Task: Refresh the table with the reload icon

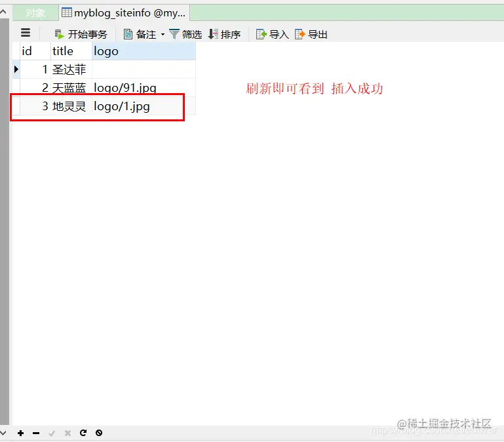Action: 83,433
